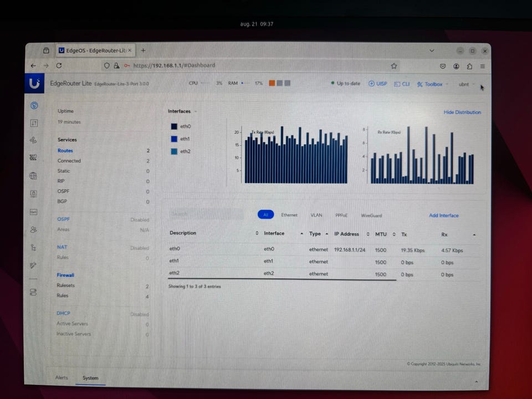Screen dimensions: 532x399
Task: Select the Ethernet interface filter pill
Action: coord(289,215)
